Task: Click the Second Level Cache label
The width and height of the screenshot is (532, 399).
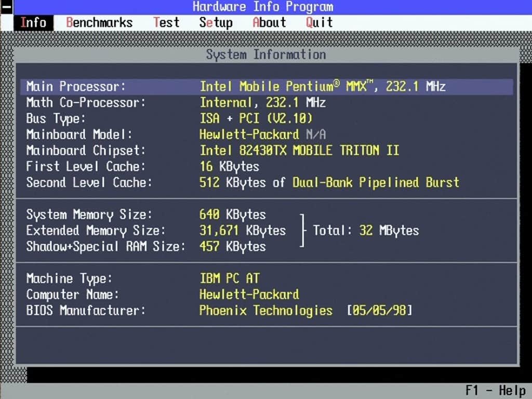Action: [89, 182]
